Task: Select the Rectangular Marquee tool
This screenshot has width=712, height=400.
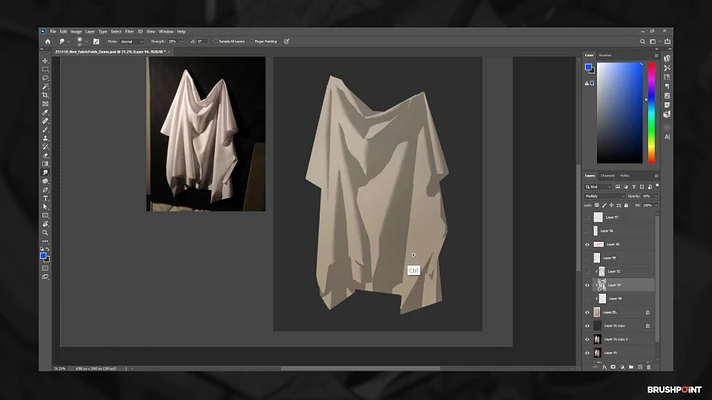Action: coord(45,68)
